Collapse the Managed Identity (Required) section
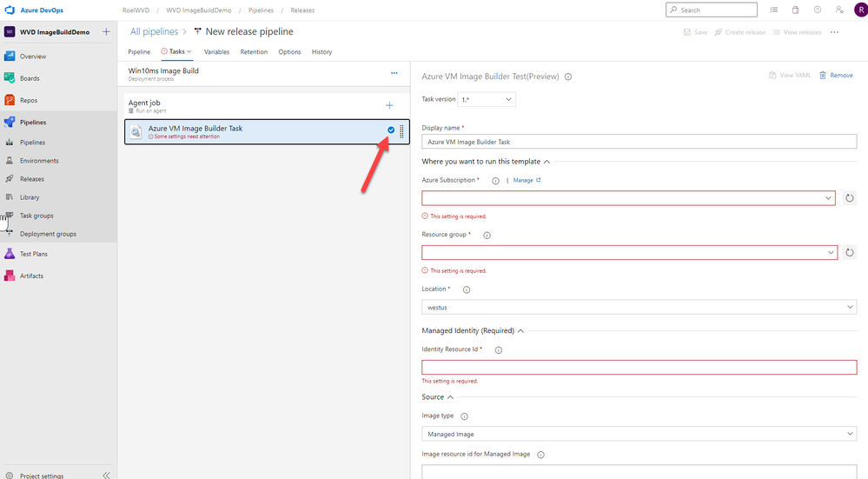Image resolution: width=868 pixels, height=479 pixels. (x=520, y=330)
